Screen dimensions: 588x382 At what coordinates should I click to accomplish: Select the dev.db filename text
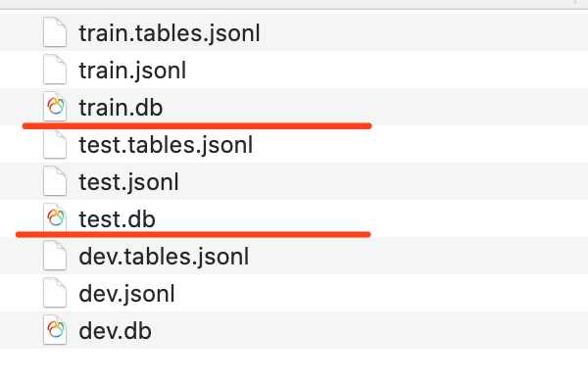click(x=115, y=331)
